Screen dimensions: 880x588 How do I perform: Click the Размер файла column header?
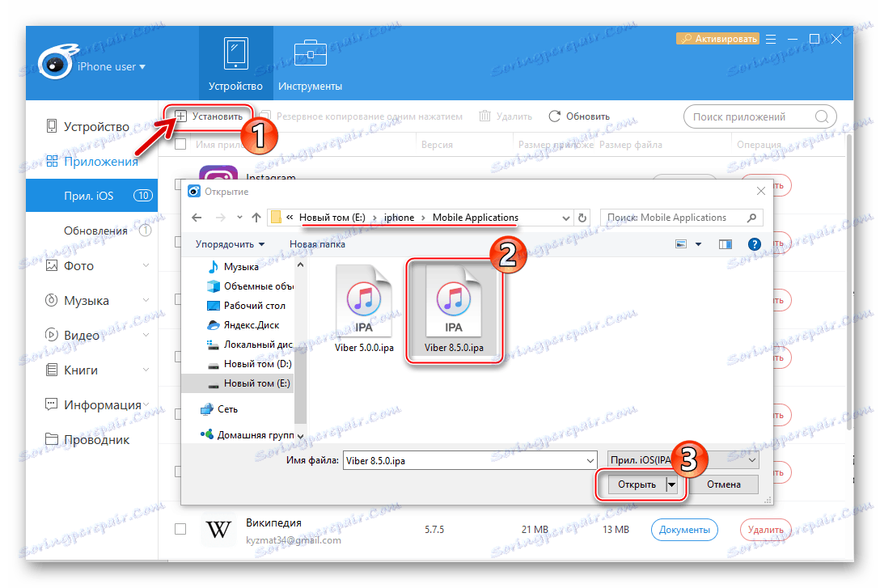pyautogui.click(x=631, y=145)
